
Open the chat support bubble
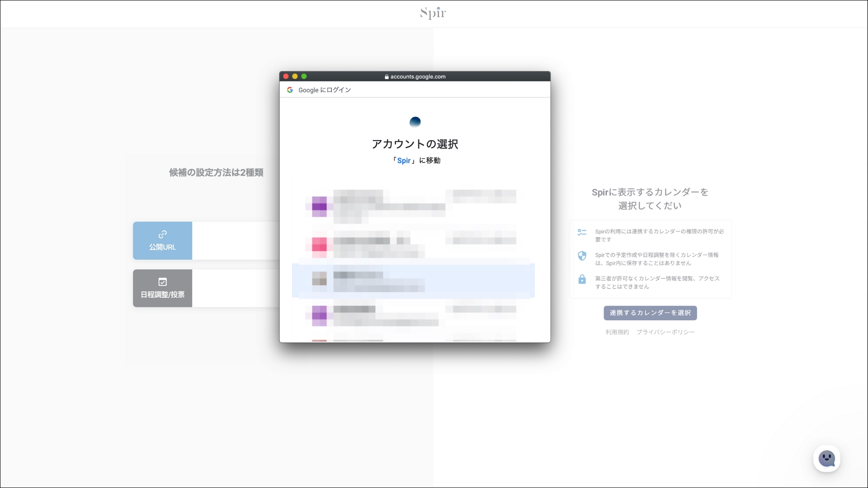(x=826, y=458)
